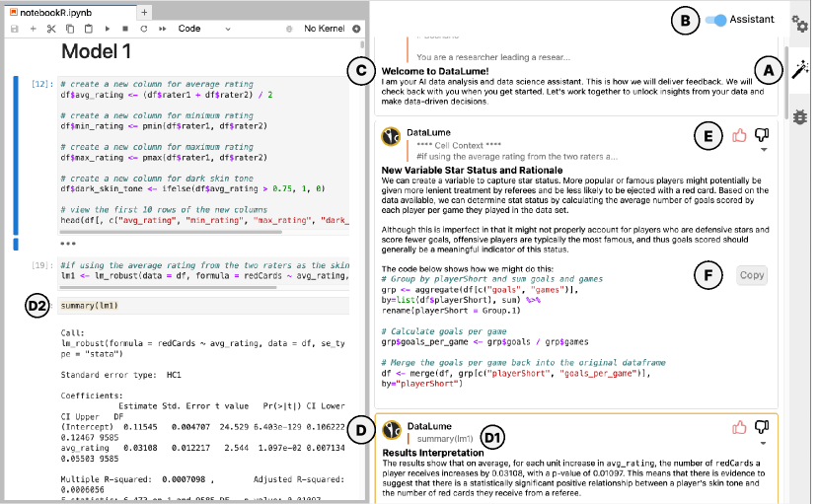The width and height of the screenshot is (819, 504).
Task: Insert a new cell with plus icon
Action: point(33,29)
